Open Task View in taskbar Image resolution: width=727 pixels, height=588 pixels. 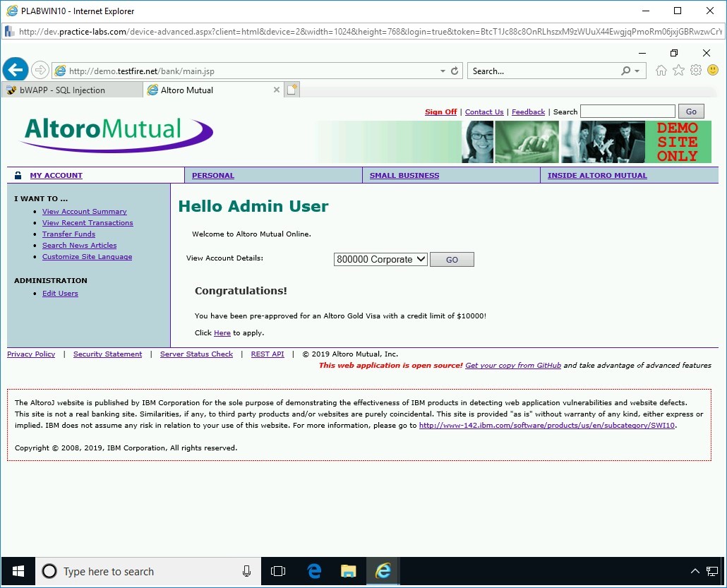coord(278,571)
